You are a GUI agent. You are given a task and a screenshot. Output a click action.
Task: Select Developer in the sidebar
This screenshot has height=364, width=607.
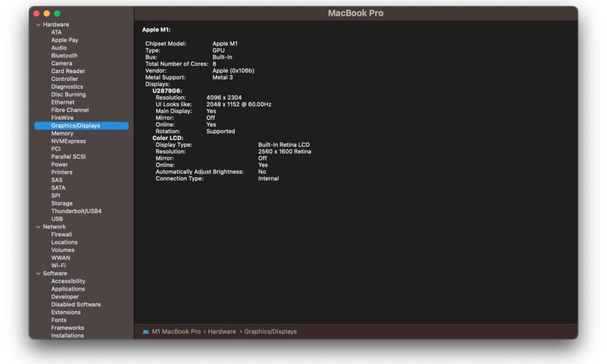(65, 297)
